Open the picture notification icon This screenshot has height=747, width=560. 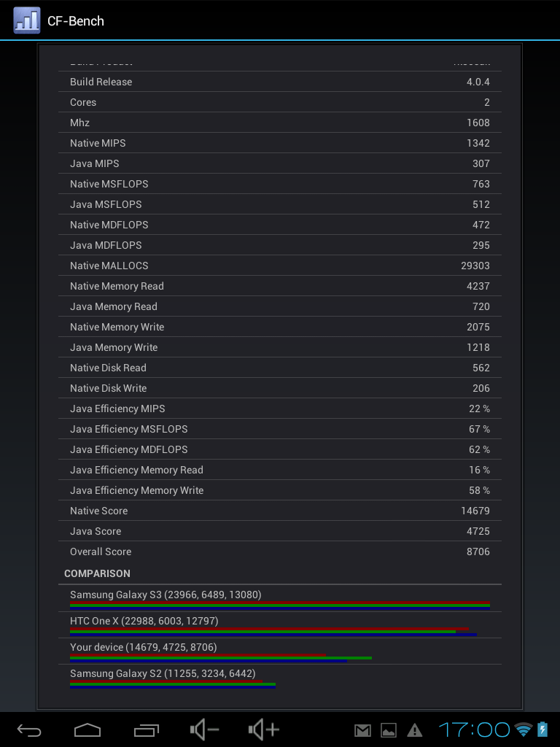[x=389, y=729]
